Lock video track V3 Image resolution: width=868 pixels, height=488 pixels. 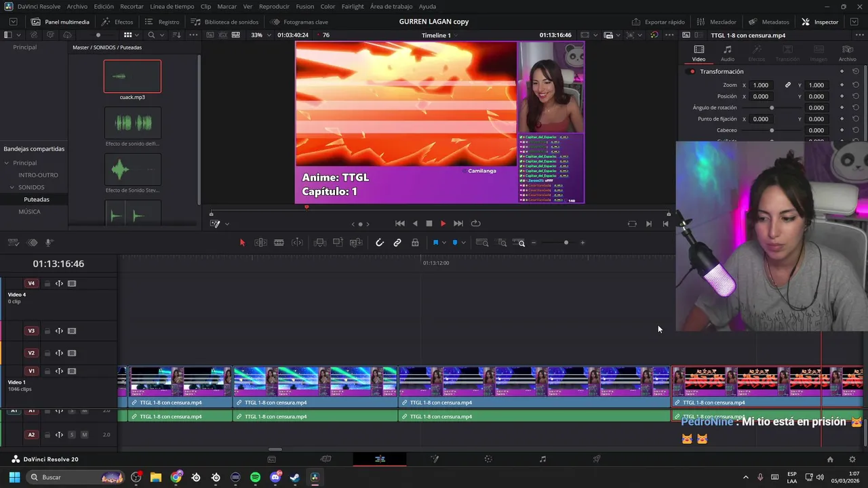[47, 331]
